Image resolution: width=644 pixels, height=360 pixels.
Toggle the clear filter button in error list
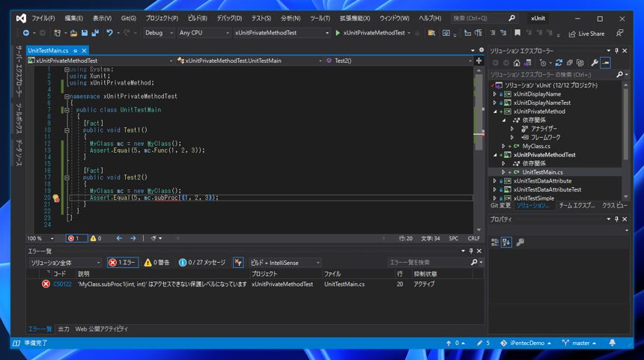tap(238, 262)
